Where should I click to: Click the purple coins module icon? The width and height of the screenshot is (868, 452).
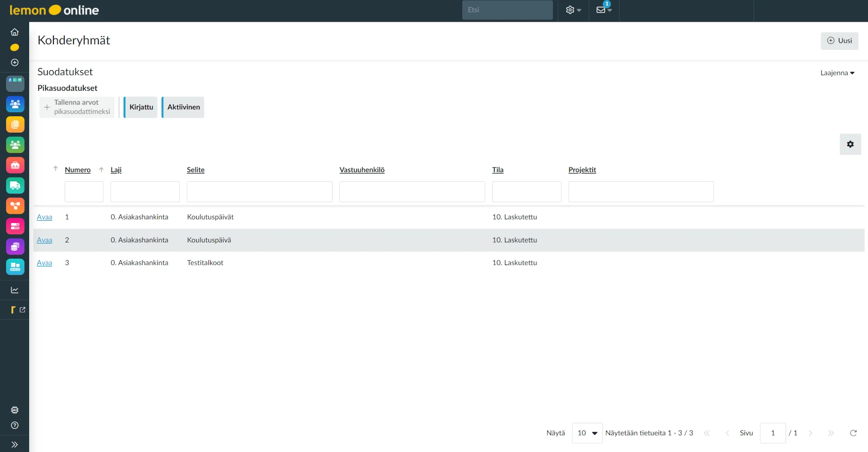click(15, 247)
